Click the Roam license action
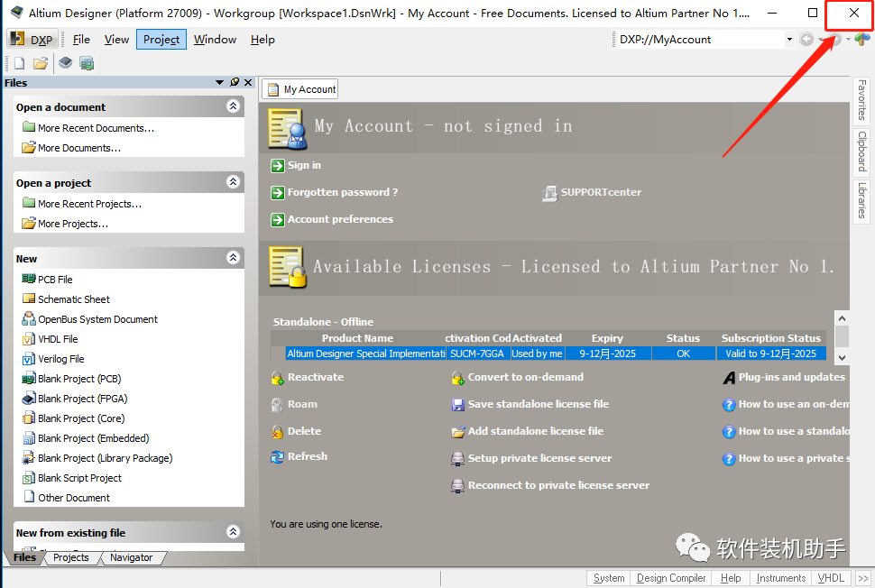The image size is (875, 588). pos(302,404)
